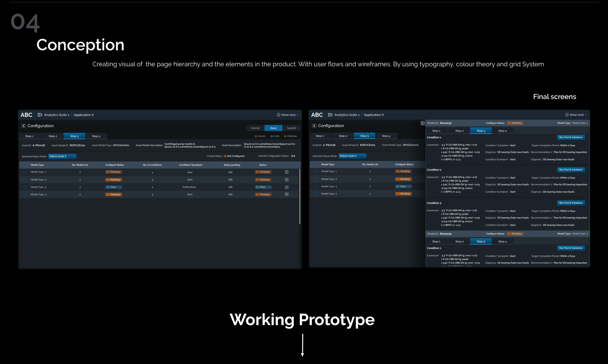Click the PASS legend indicator
The height and width of the screenshot is (364, 608).
275,136
